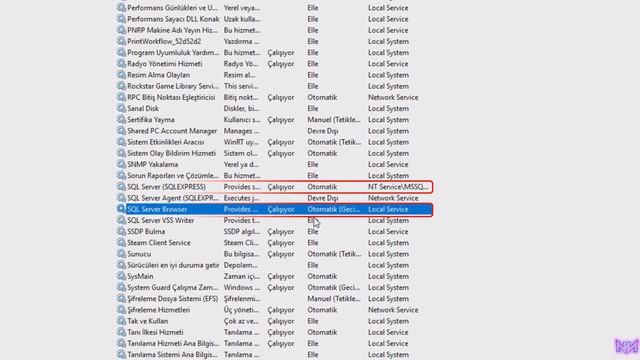Image resolution: width=640 pixels, height=360 pixels.
Task: Select the Steam Client Service name
Action: pyautogui.click(x=159, y=242)
